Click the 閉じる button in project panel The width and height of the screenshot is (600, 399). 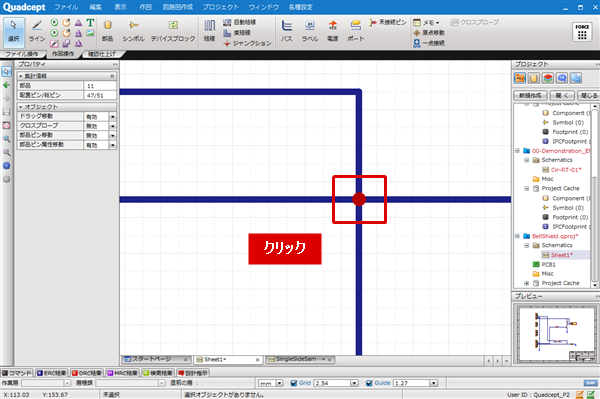pos(589,95)
